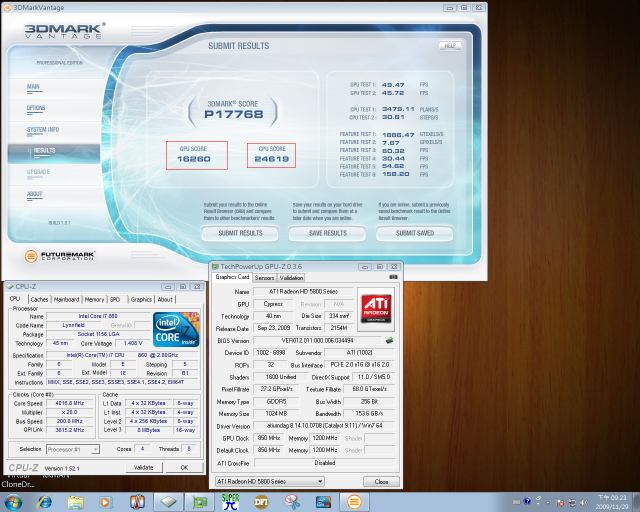Viewport: 640px width, 512px height.
Task: Open Windows Media Player from taskbar
Action: click(x=105, y=502)
